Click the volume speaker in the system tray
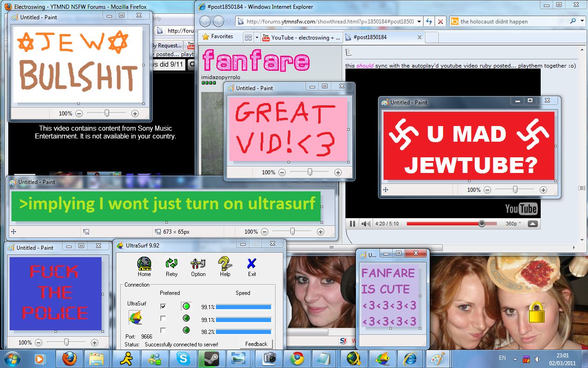 (538, 359)
